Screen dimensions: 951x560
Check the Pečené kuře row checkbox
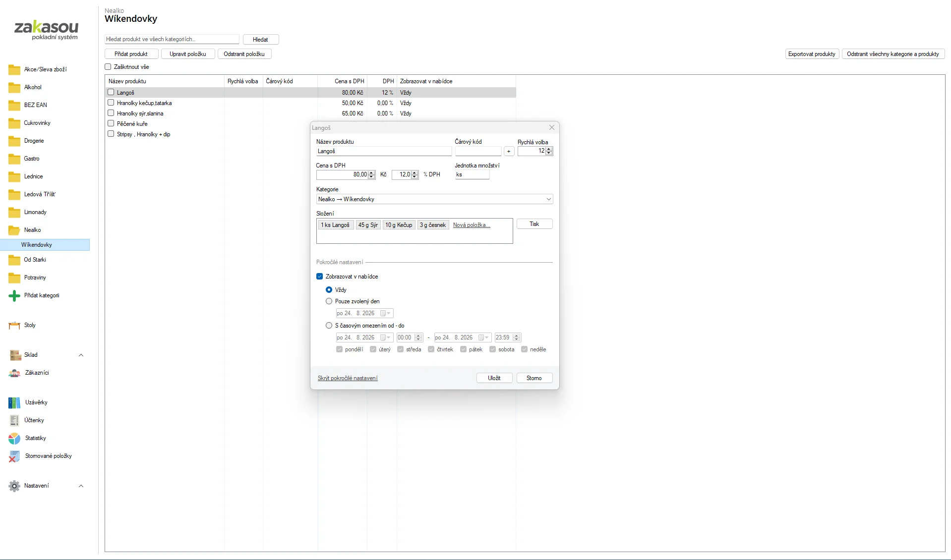click(111, 123)
